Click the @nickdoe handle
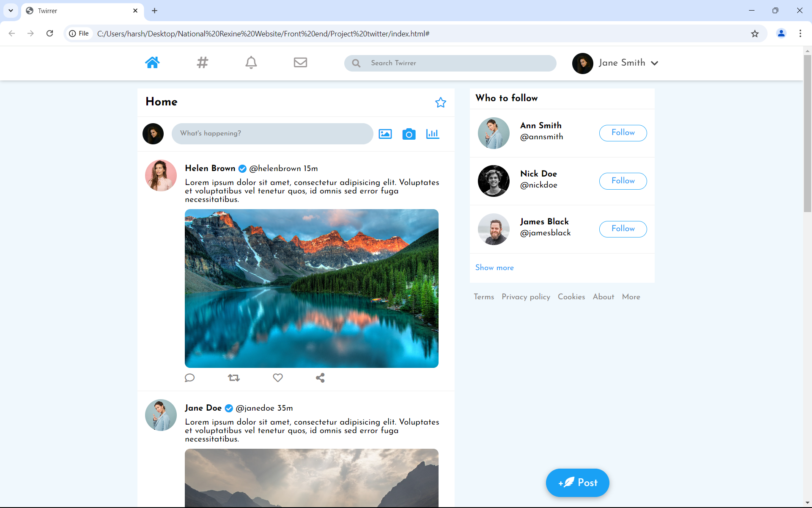This screenshot has width=812, height=508. [539, 185]
